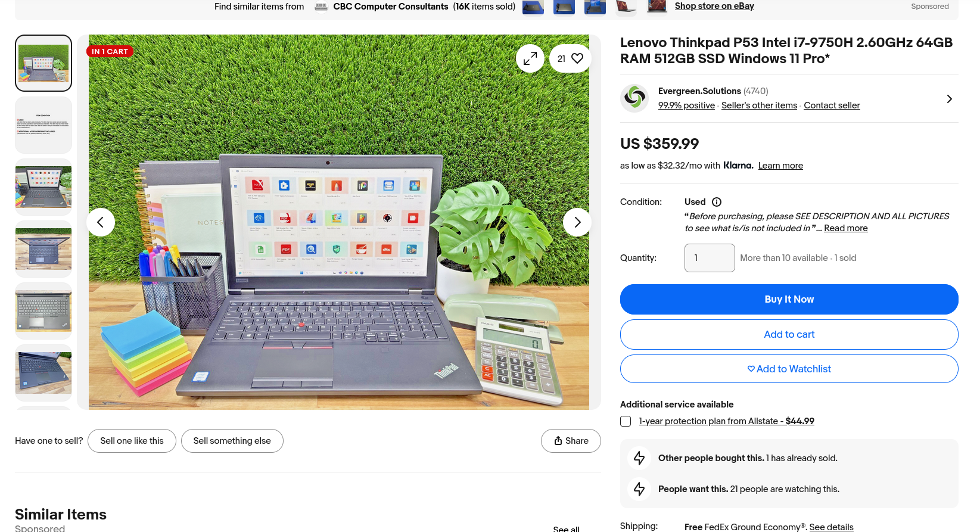Open Klarna Learn more link
The height and width of the screenshot is (532, 980).
pyautogui.click(x=780, y=166)
